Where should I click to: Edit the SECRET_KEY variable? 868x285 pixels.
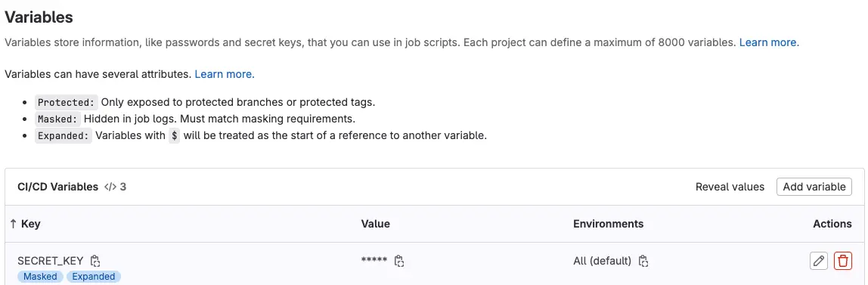818,261
